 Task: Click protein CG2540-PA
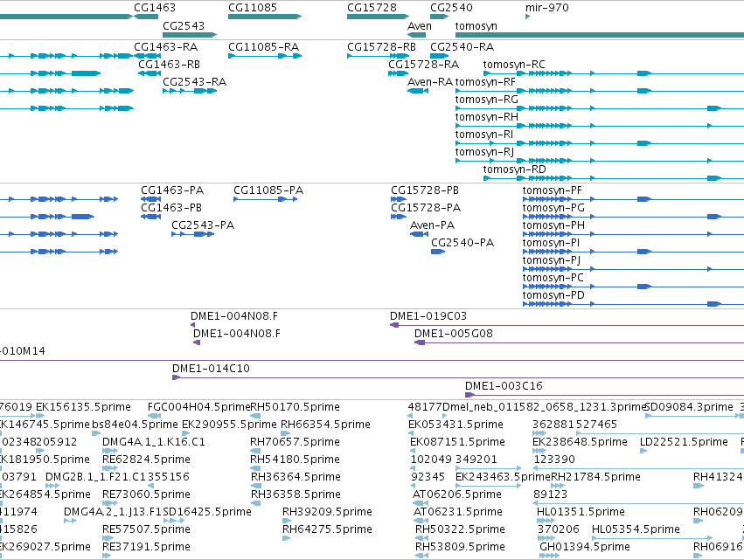coord(462,243)
